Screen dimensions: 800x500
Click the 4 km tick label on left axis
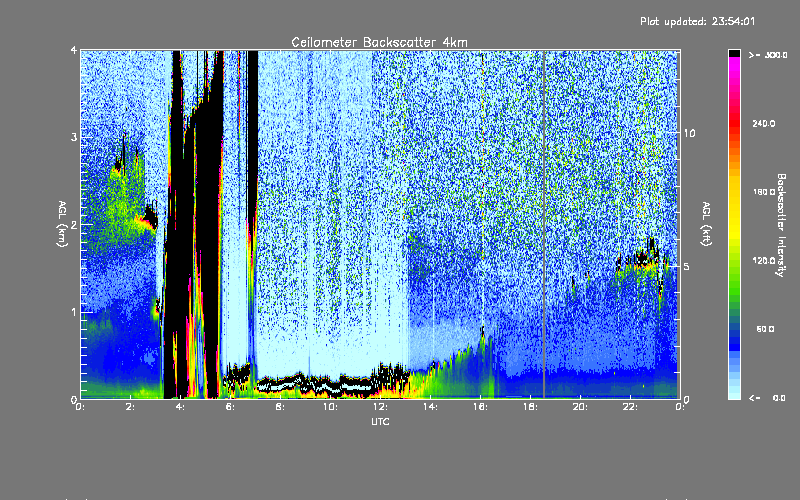(x=74, y=50)
